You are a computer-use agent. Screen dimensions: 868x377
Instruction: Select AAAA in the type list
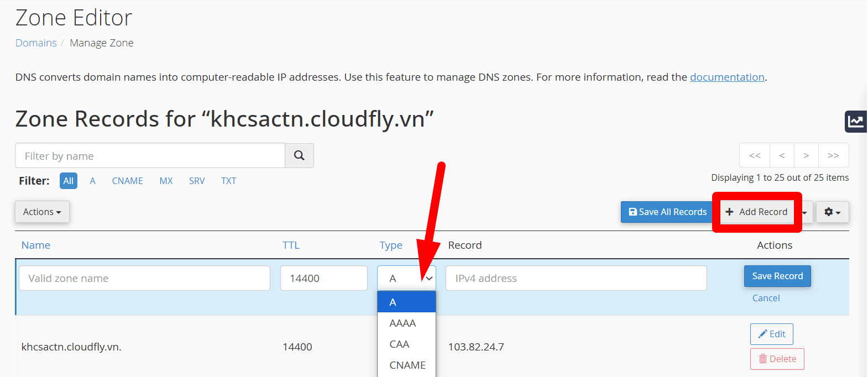[406, 323]
